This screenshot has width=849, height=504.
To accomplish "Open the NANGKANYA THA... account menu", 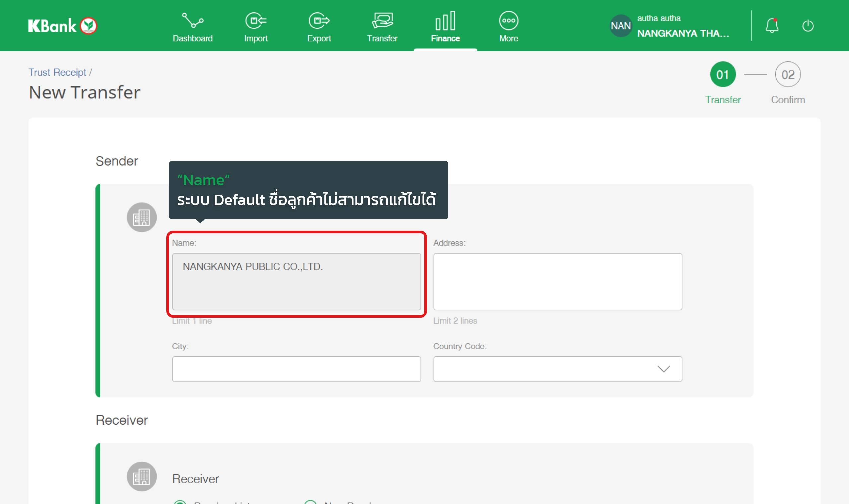I will 683,33.
